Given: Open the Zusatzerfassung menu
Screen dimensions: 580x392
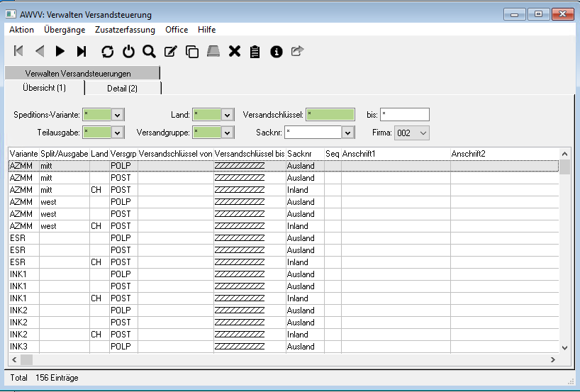Looking at the screenshot, I should (x=125, y=30).
